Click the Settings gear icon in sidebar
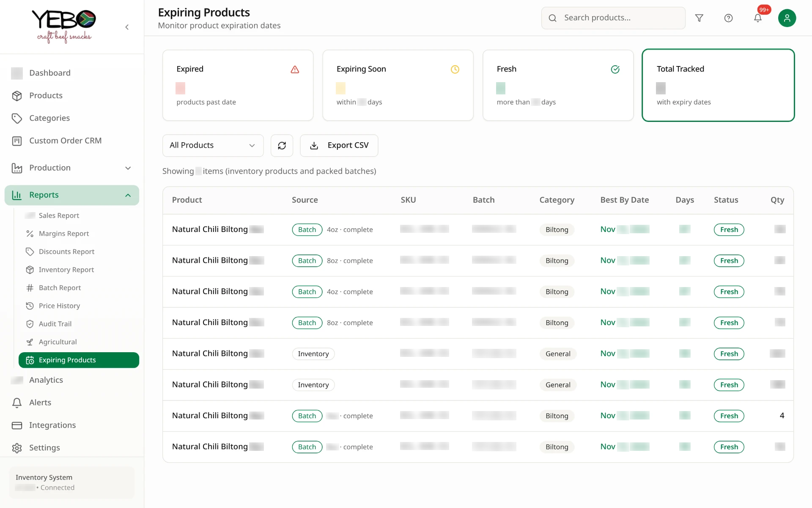The width and height of the screenshot is (812, 508). click(x=17, y=448)
